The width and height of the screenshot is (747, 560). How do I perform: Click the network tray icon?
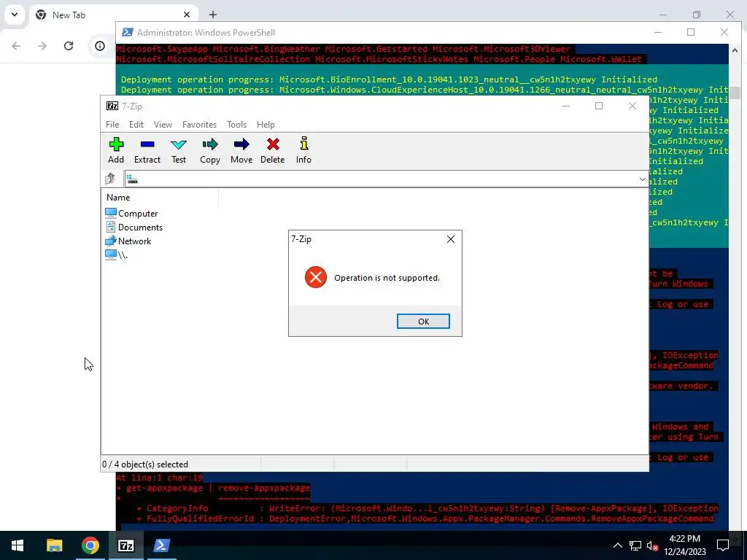click(635, 545)
